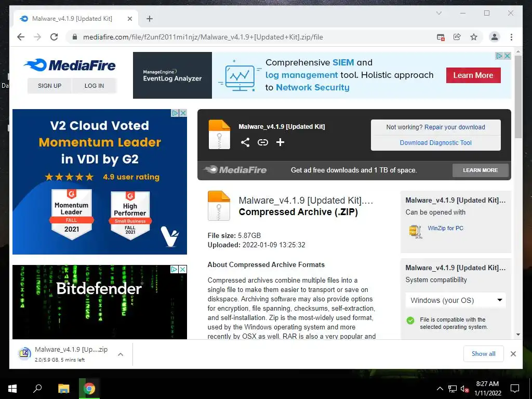Viewport: 532px width, 399px height.
Task: Click the 'File size: 5.87GB' text
Action: click(234, 235)
